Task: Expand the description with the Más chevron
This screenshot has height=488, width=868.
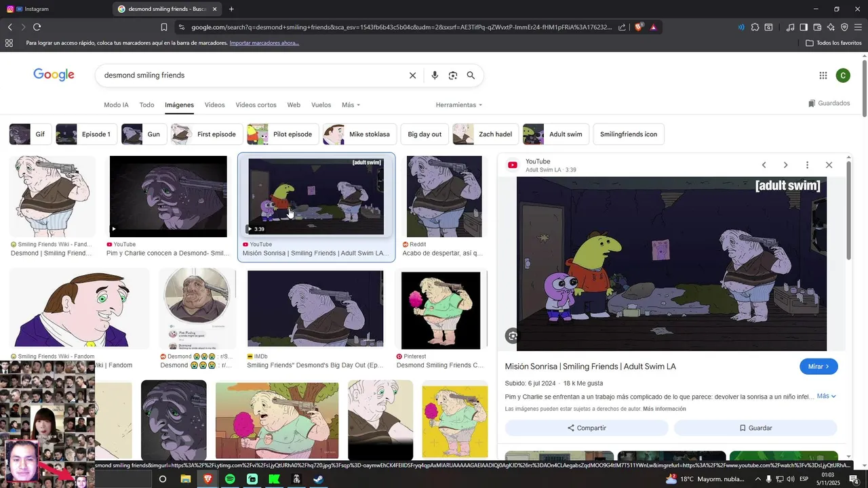Action: 827,396
